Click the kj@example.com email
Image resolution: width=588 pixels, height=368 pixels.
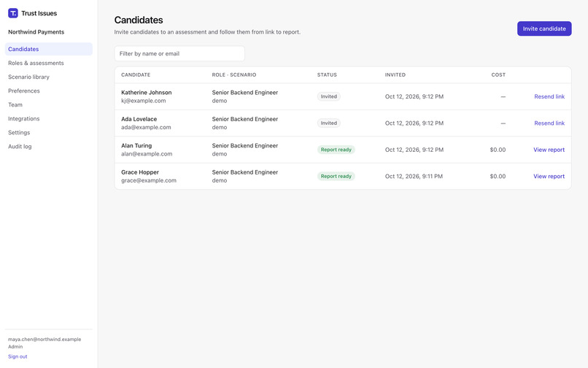(x=143, y=101)
